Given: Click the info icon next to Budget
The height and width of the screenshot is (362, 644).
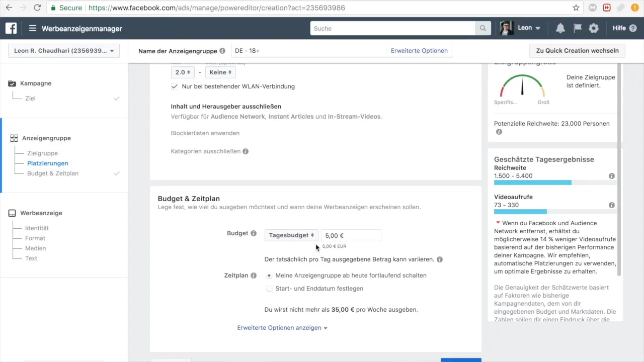Looking at the screenshot, I should (x=254, y=233).
